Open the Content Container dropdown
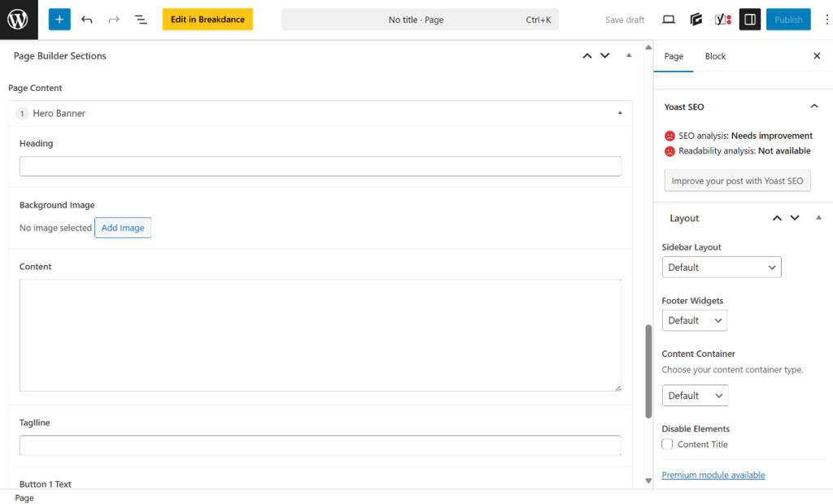The height and width of the screenshot is (504, 833). coord(694,395)
